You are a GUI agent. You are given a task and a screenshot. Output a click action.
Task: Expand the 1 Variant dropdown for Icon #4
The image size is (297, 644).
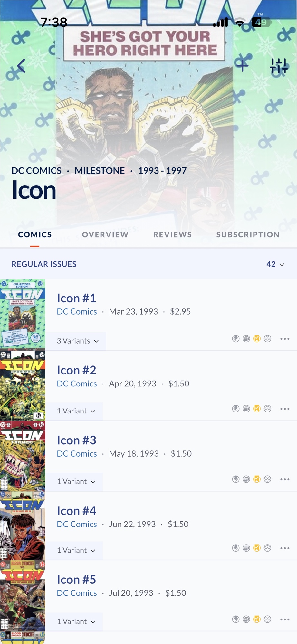[x=76, y=550]
